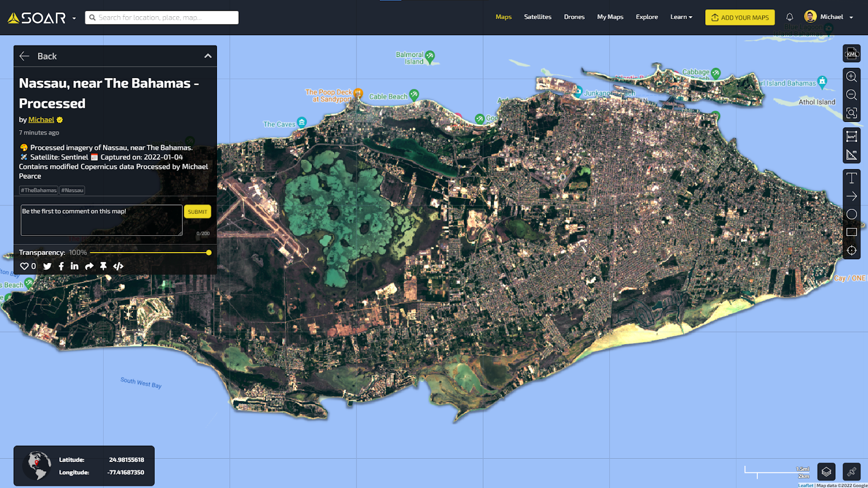
Task: Select the distance ruler measurement tool
Action: [851, 155]
